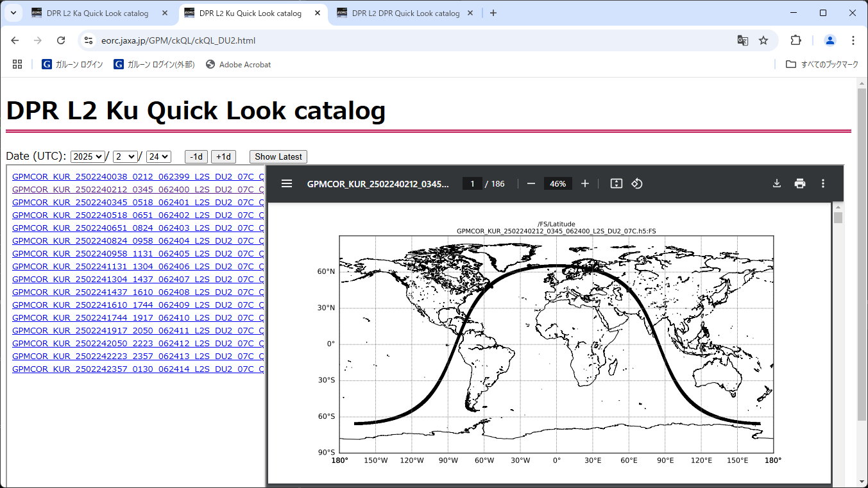Open GPMCOR_KUR_2502241610_1744_062409 link

(138, 305)
